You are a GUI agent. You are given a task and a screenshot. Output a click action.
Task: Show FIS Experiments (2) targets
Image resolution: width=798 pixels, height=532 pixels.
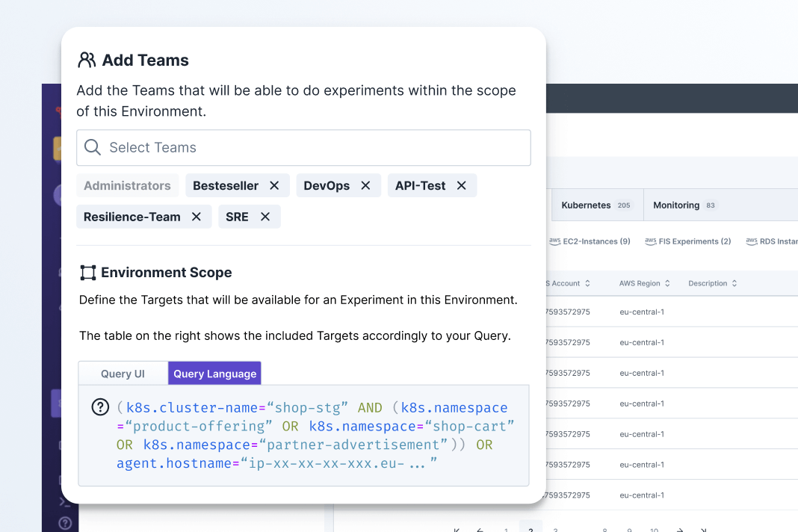pos(688,241)
